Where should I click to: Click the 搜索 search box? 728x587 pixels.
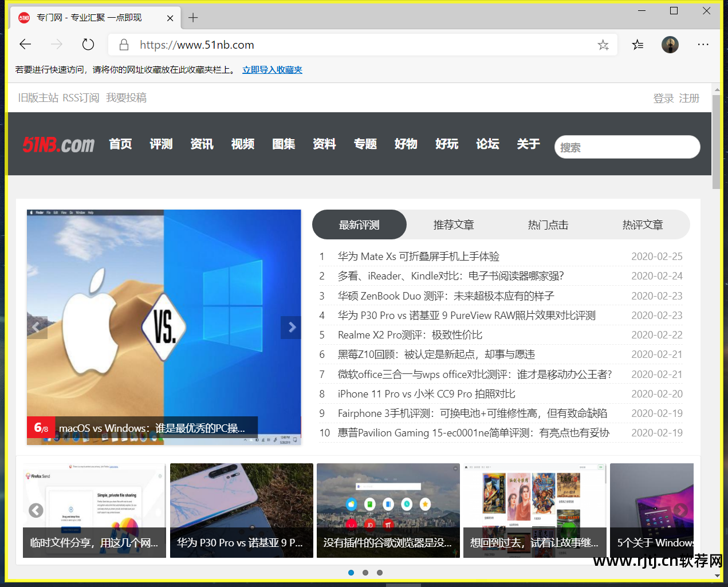[x=627, y=147]
